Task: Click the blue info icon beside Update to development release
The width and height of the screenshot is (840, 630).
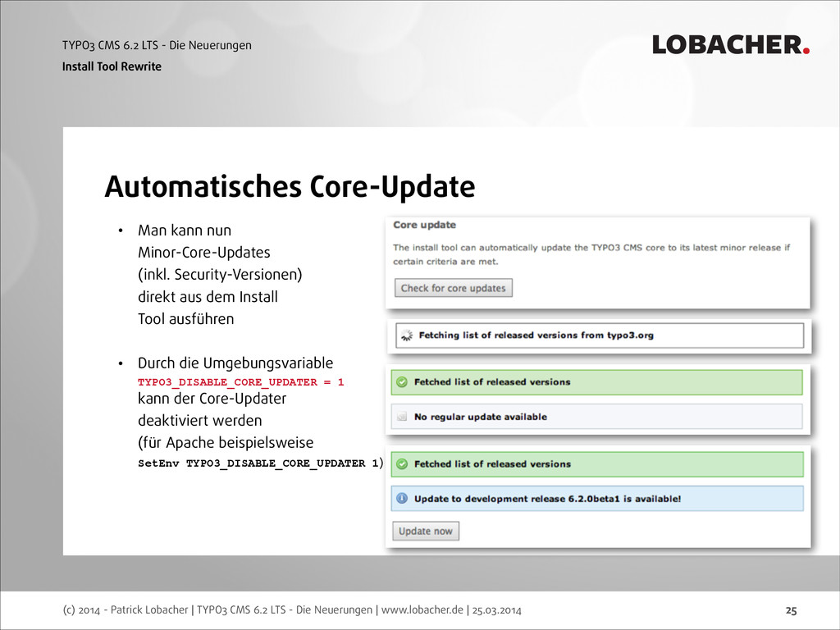Action: (x=402, y=499)
